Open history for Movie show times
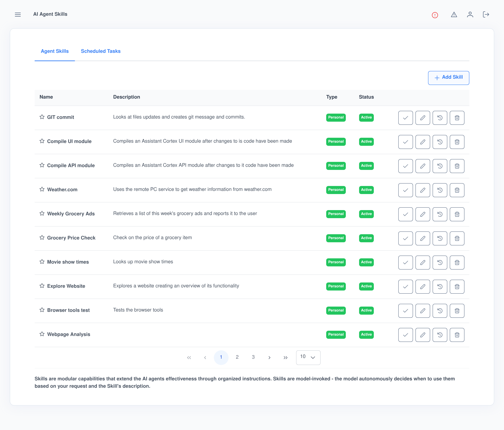Viewport: 504px width, 430px height. (x=440, y=263)
